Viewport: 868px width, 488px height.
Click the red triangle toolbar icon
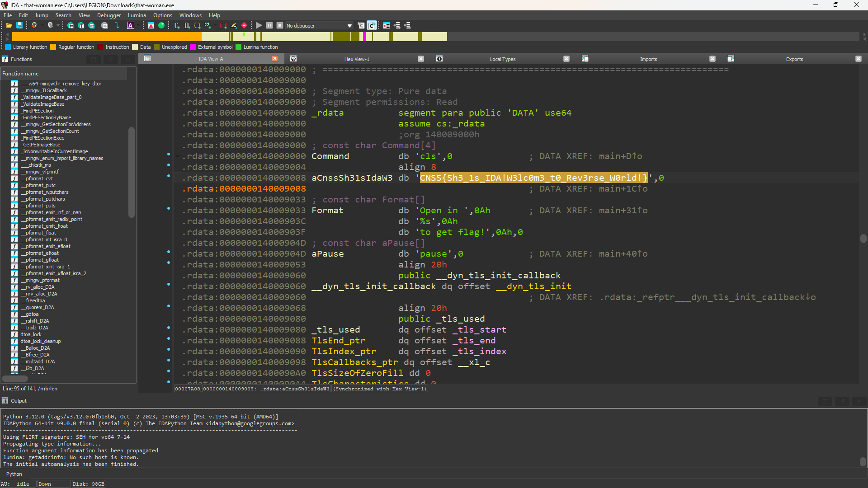151,26
